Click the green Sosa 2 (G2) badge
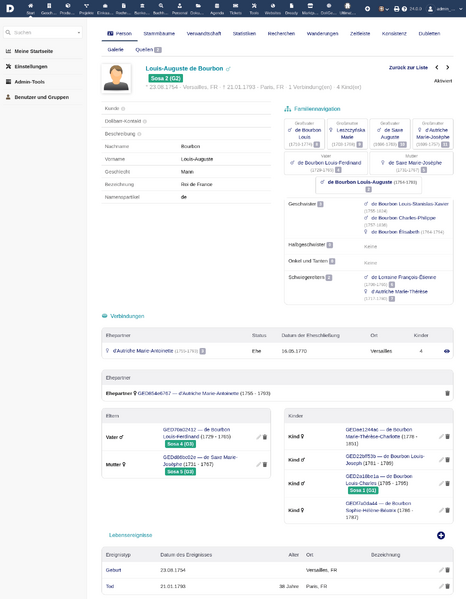This screenshot has width=466, height=599. pyautogui.click(x=165, y=78)
